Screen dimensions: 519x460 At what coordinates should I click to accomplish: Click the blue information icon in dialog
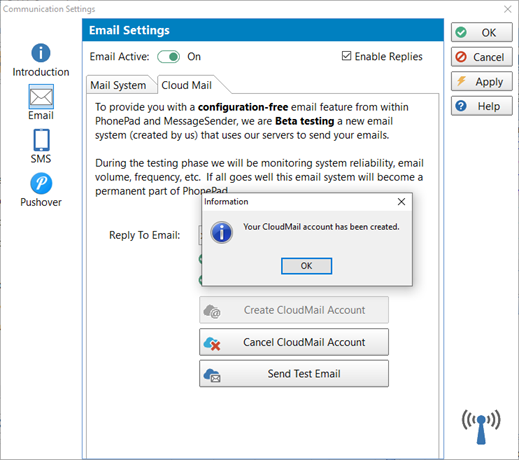(221, 232)
